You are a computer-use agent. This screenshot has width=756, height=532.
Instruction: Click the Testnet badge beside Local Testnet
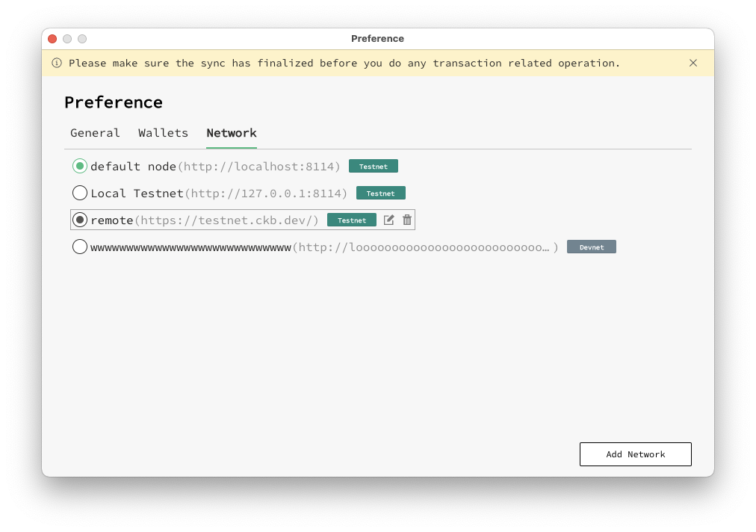(380, 193)
